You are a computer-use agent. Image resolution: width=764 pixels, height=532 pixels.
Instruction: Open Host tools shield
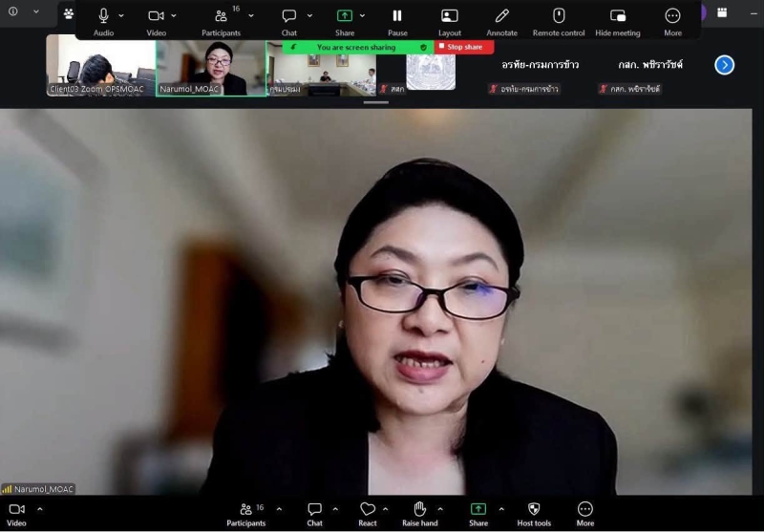point(534,509)
